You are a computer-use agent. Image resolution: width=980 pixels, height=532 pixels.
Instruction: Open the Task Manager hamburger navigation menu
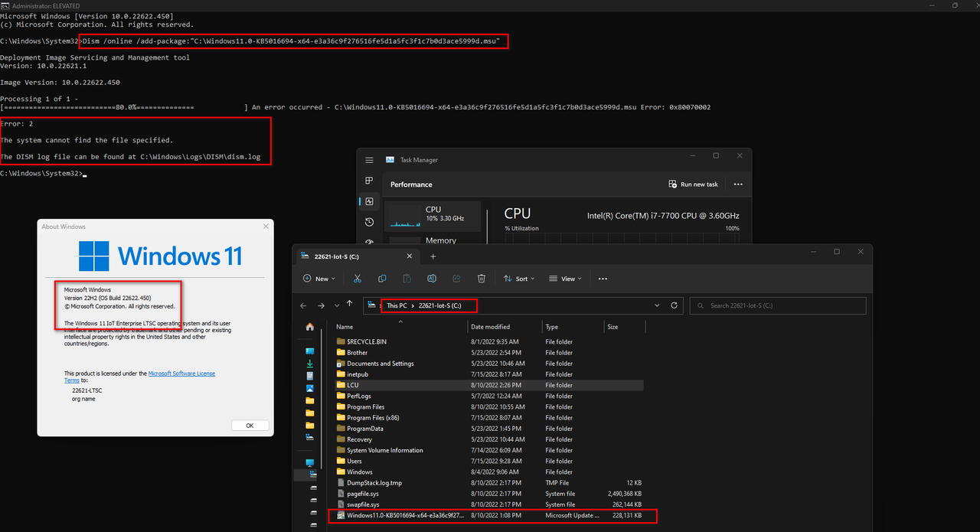[x=370, y=160]
